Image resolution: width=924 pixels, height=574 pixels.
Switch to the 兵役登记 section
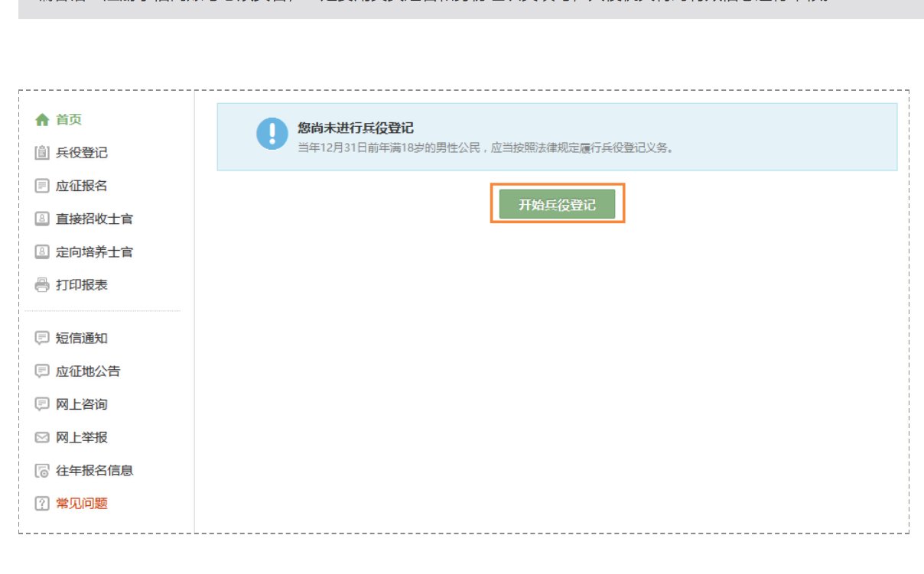coord(74,152)
